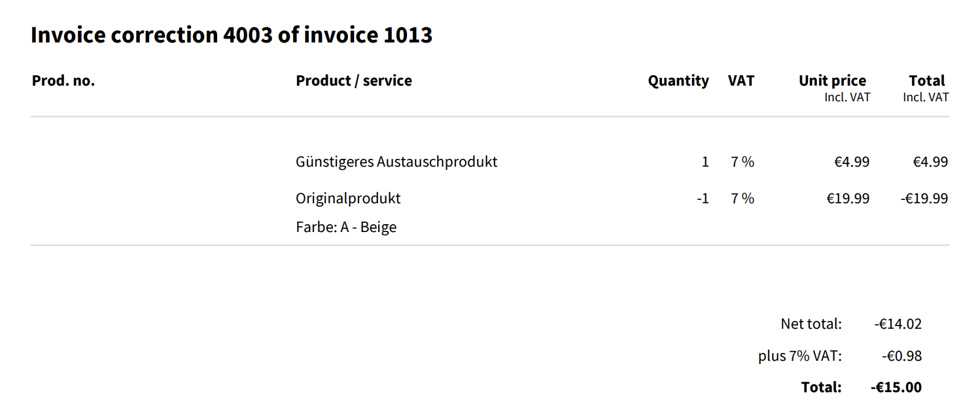Click the Unit price column header

click(832, 81)
